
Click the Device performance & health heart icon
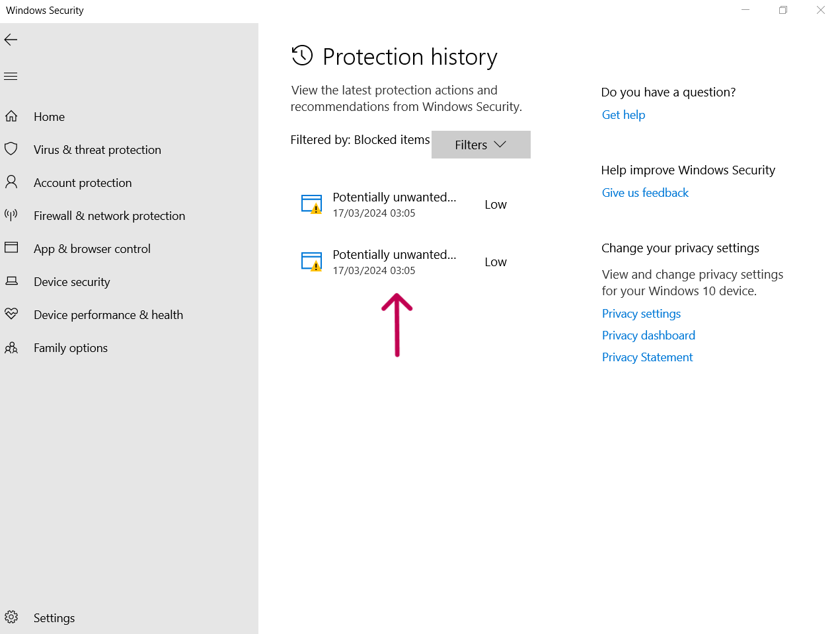coord(11,314)
